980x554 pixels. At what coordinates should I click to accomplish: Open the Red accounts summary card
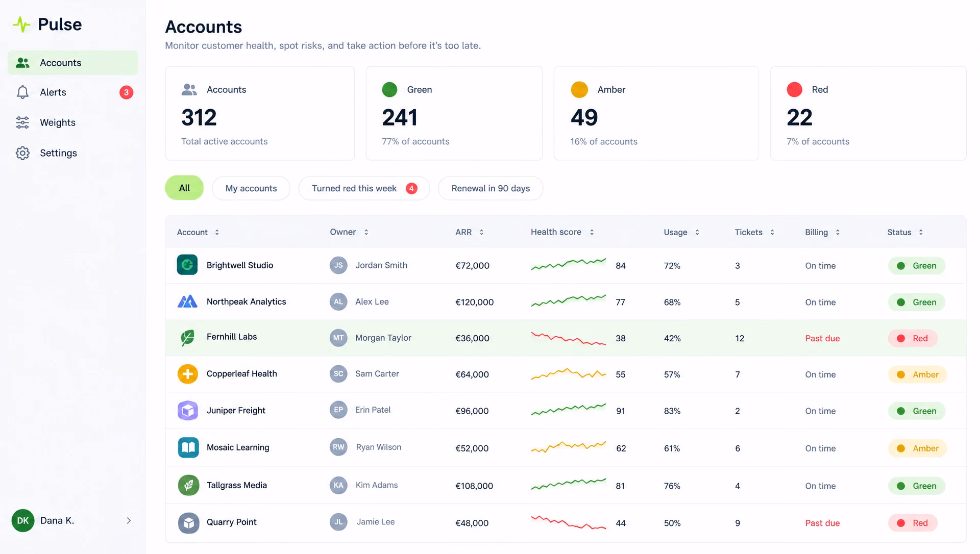[x=868, y=113]
